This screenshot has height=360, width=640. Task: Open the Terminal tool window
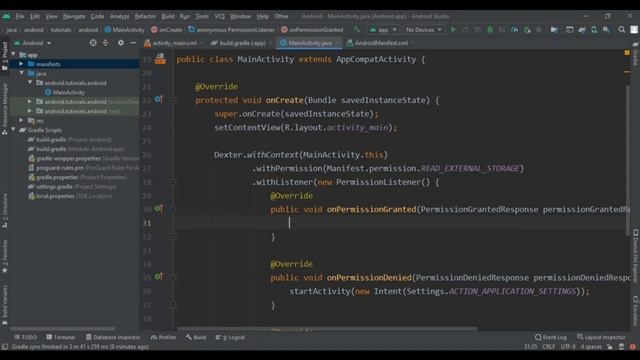(x=61, y=337)
